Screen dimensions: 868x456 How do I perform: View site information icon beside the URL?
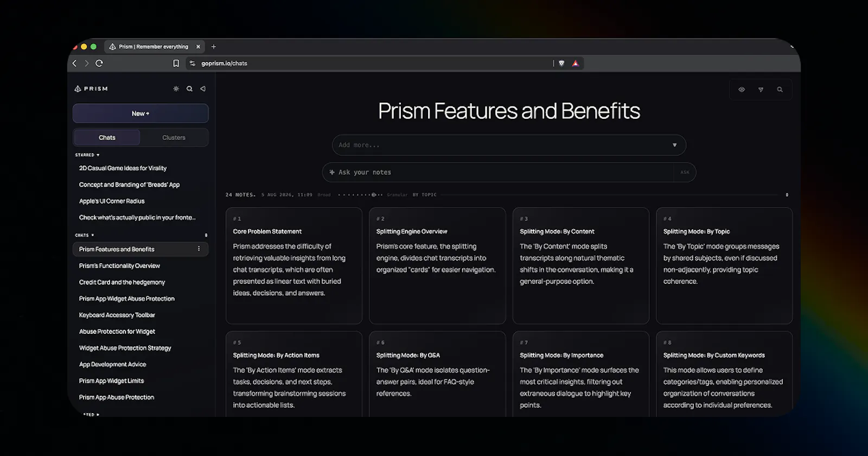click(x=192, y=64)
